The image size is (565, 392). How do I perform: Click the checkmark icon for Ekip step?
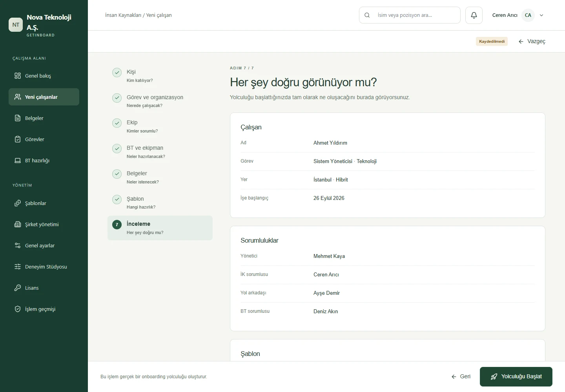(x=117, y=123)
